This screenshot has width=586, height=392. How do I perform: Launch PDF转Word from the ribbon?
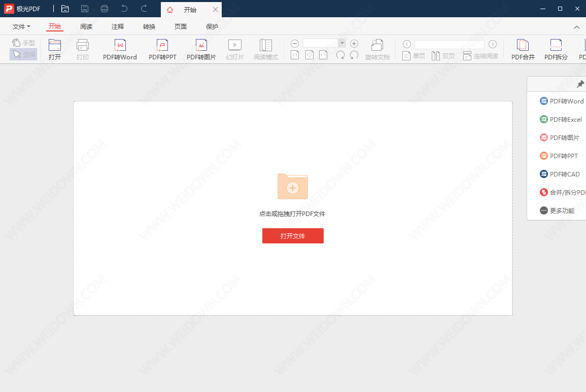tap(120, 49)
